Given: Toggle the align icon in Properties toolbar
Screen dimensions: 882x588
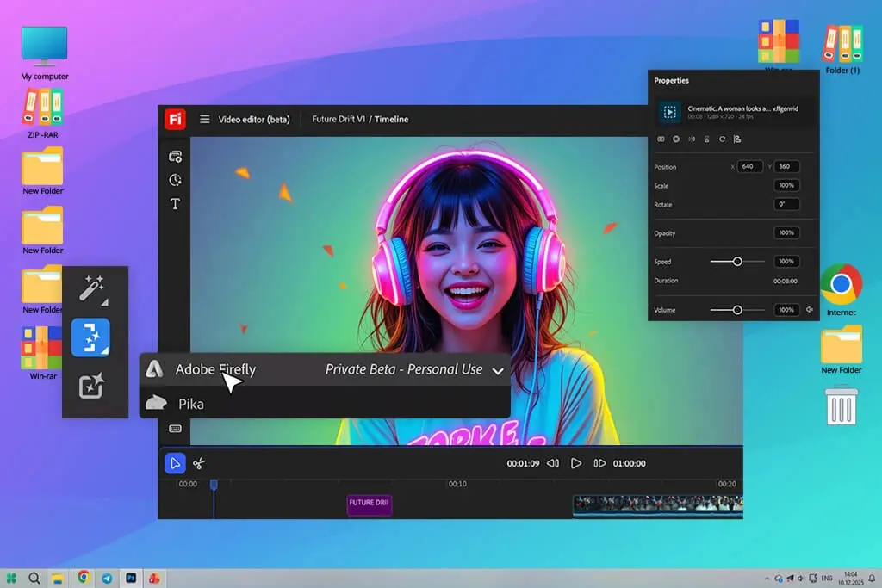Looking at the screenshot, I should [737, 139].
